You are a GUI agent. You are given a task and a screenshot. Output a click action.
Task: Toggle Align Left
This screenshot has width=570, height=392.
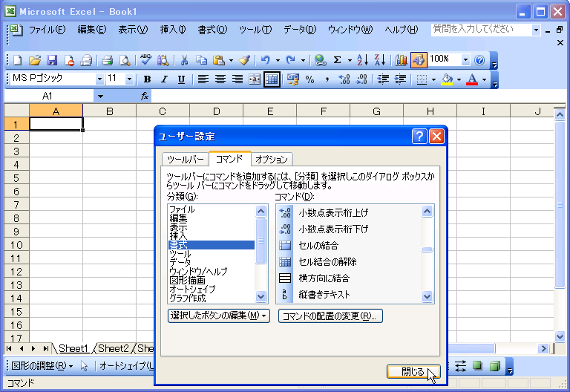(x=203, y=79)
